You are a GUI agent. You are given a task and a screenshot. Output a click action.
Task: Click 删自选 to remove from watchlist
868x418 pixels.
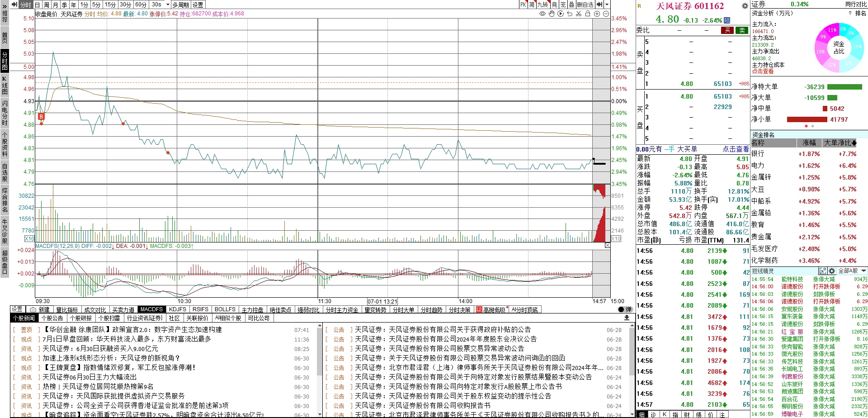[x=585, y=5]
